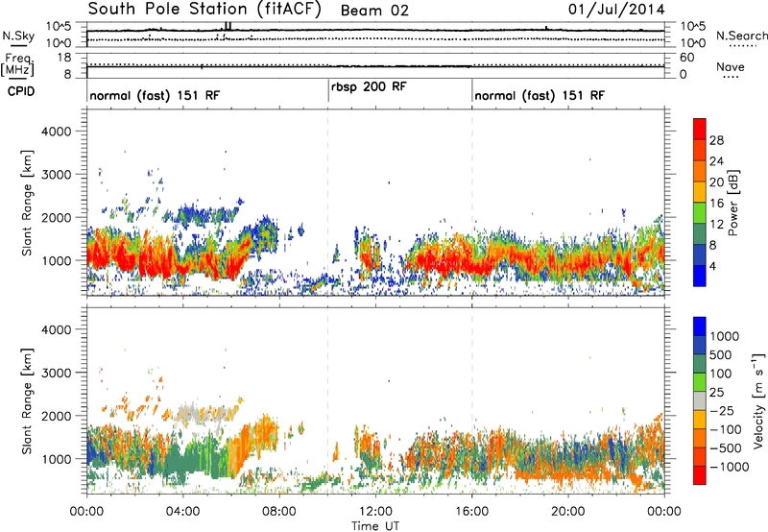Click the 'Nave' legend label
The height and width of the screenshot is (532, 768).
point(730,66)
